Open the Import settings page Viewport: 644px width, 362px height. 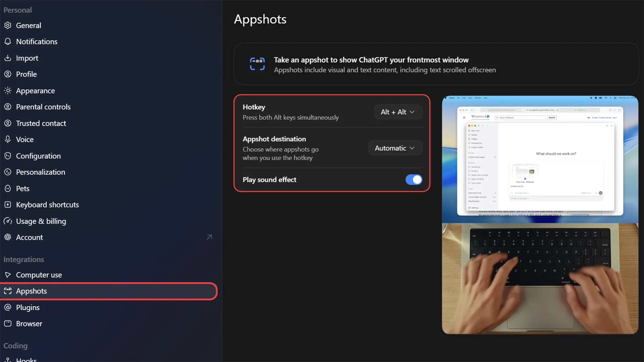tap(109, 58)
